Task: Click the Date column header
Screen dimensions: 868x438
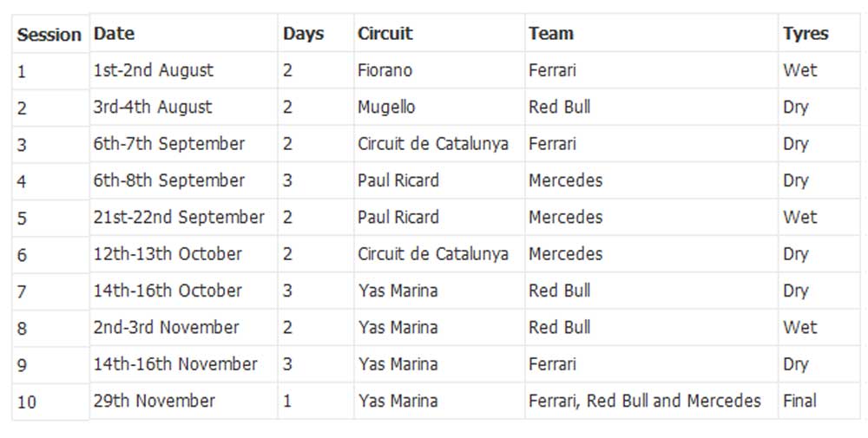Action: coord(114,34)
